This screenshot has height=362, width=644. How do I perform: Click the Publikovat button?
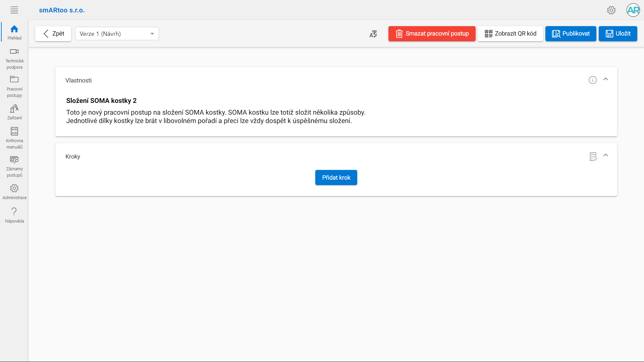point(571,34)
